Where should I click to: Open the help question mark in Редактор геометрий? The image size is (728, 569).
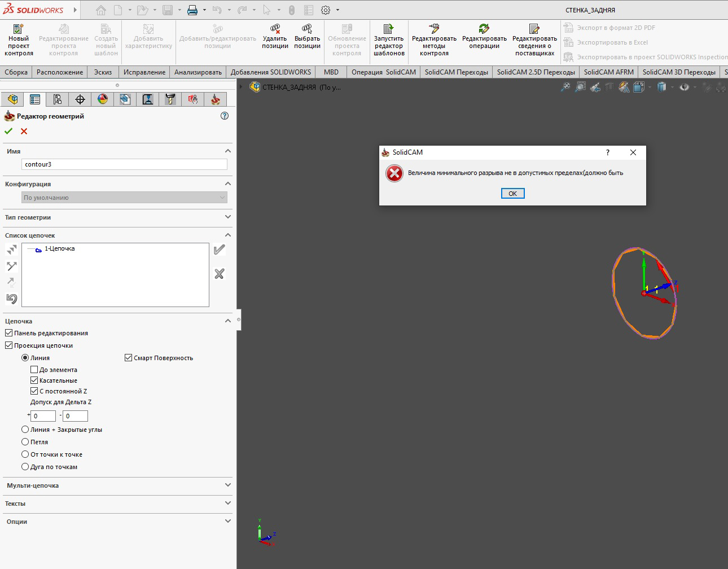(225, 116)
